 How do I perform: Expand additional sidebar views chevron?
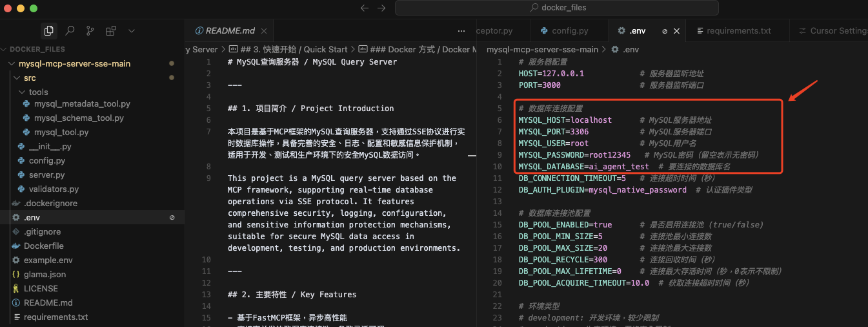(132, 30)
